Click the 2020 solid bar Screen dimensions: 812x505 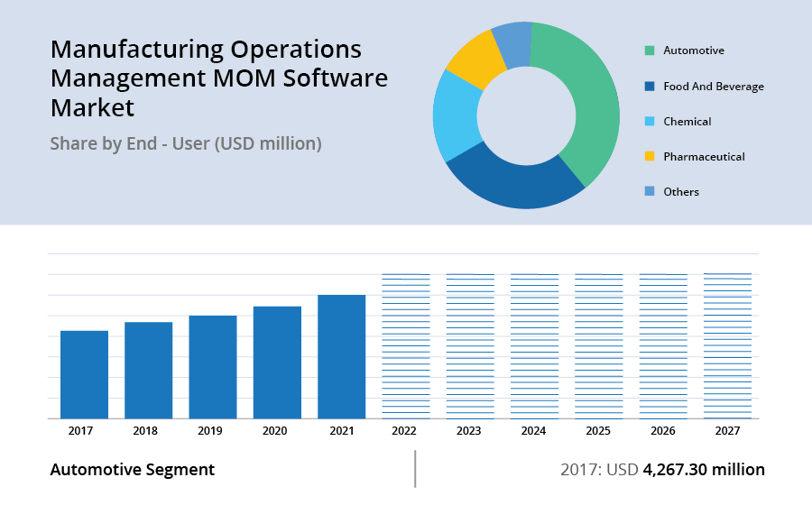(277, 363)
